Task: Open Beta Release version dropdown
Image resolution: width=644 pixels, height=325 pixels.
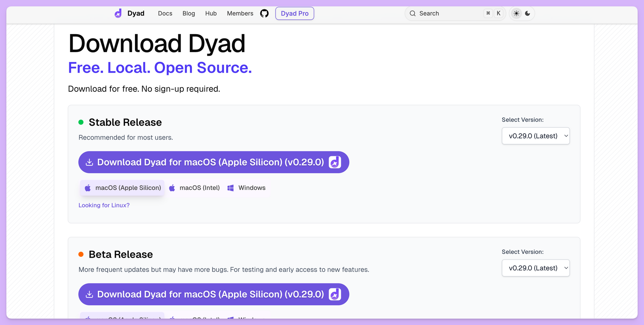Action: [535, 268]
